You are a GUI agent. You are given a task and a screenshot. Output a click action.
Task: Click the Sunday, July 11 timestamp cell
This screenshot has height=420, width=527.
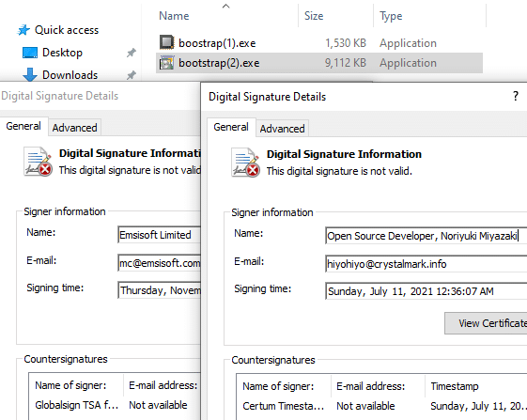[x=478, y=406]
